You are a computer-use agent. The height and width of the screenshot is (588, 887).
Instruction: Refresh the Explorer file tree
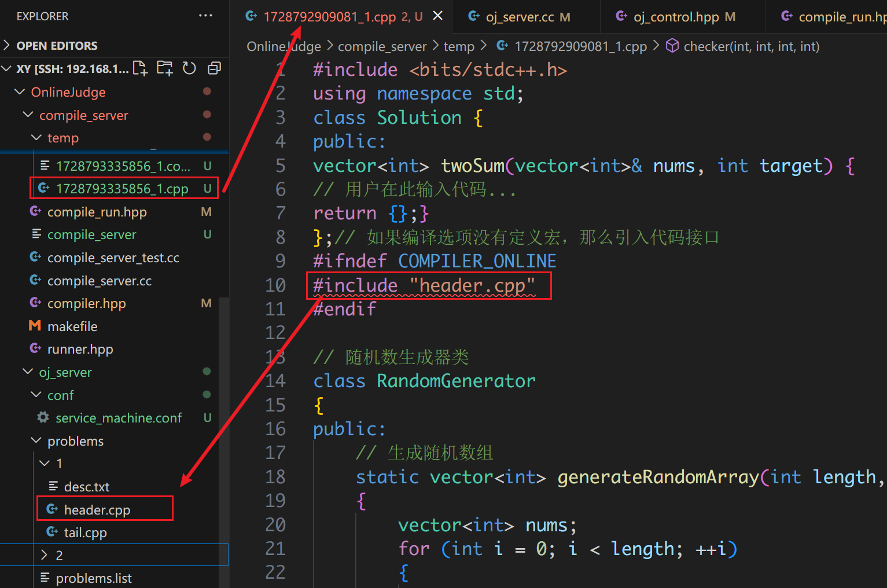[189, 68]
